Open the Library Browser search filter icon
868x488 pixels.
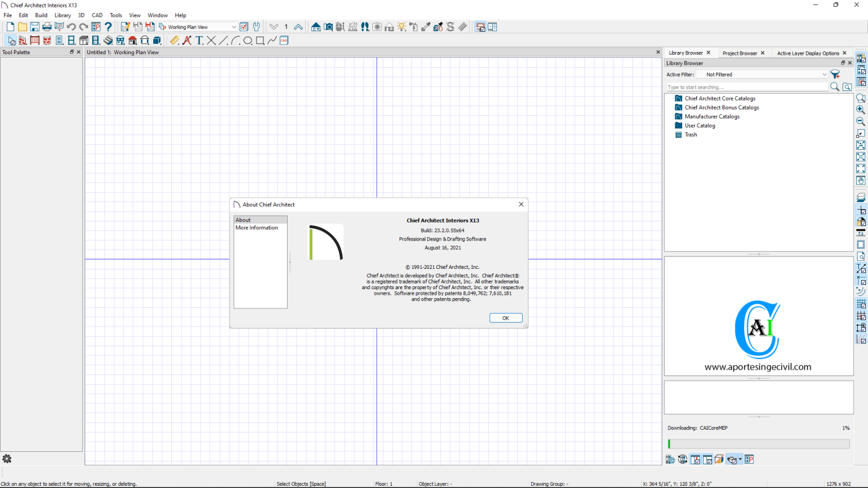[x=835, y=74]
